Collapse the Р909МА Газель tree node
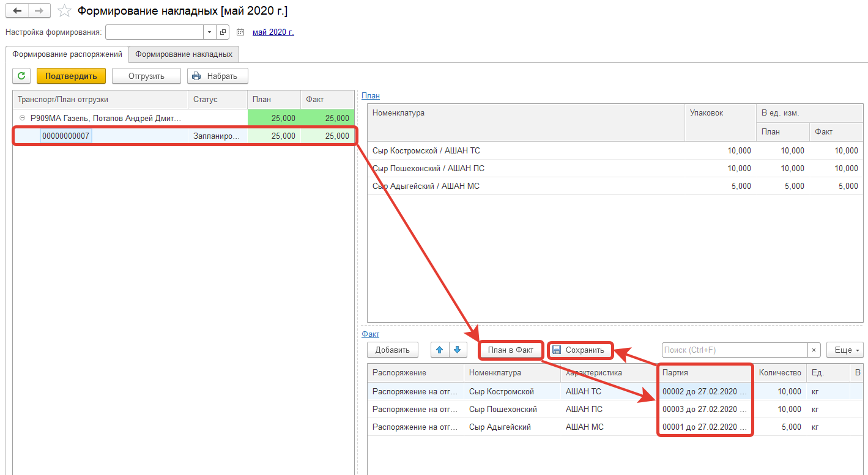 (22, 118)
